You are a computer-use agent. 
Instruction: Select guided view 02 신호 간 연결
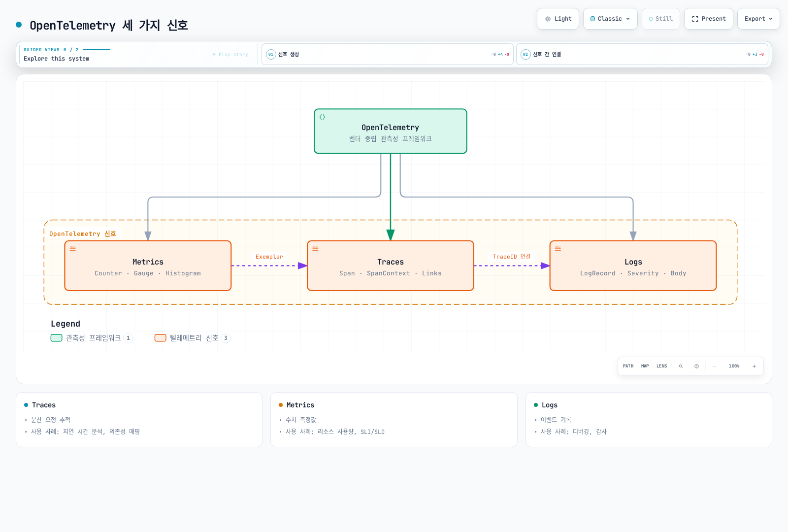[x=642, y=54]
